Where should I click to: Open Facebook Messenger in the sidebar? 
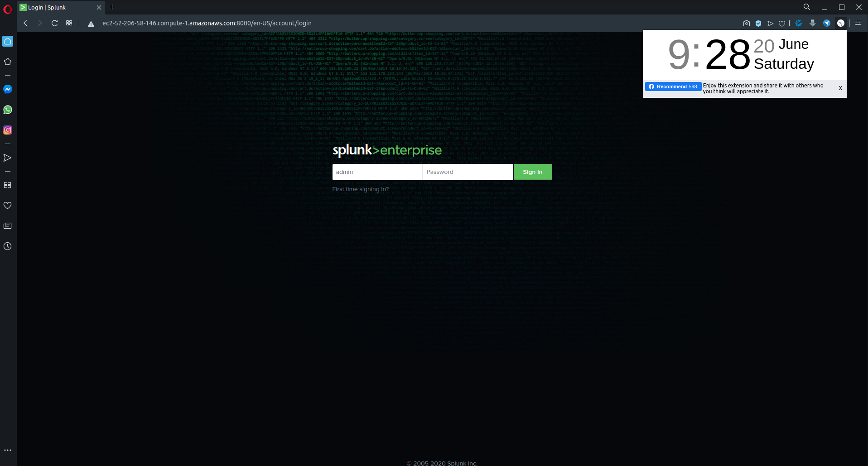tap(8, 89)
